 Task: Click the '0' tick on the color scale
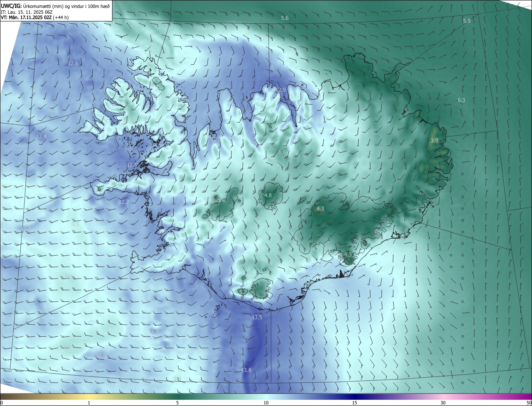(2, 403)
